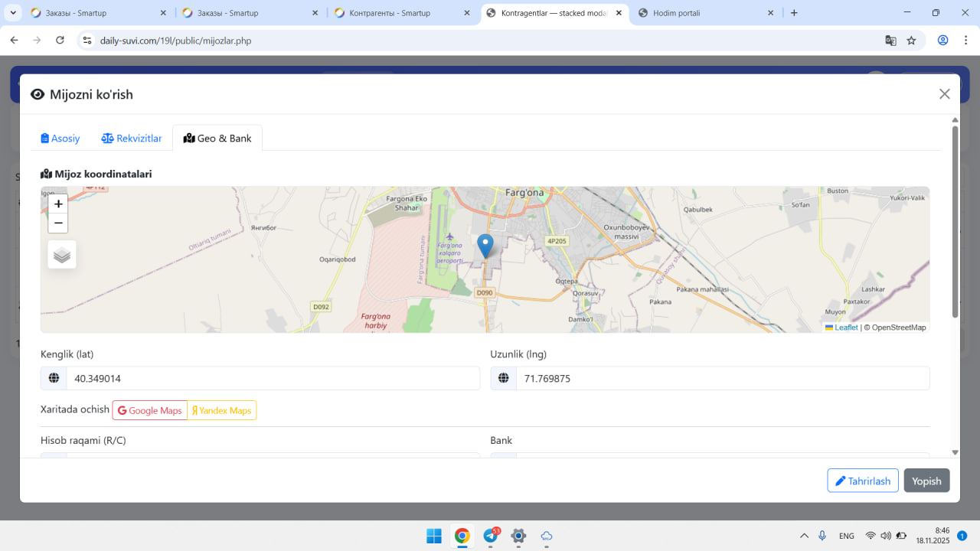Open Telegram from the taskbar
The height and width of the screenshot is (551, 980).
point(490,536)
